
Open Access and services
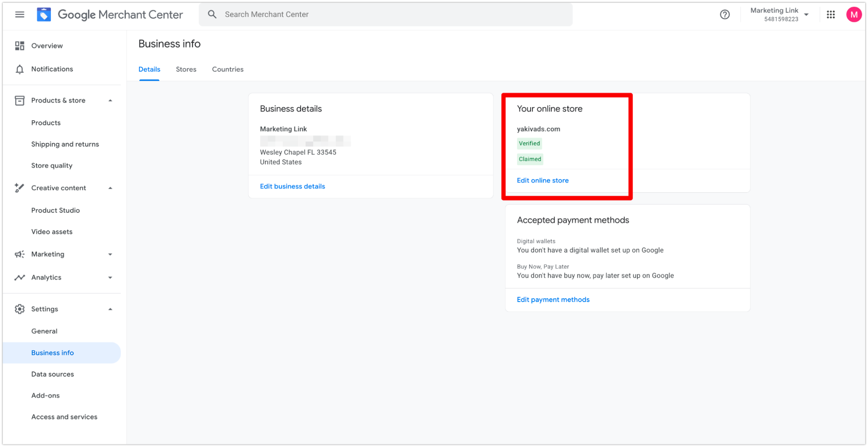click(64, 417)
